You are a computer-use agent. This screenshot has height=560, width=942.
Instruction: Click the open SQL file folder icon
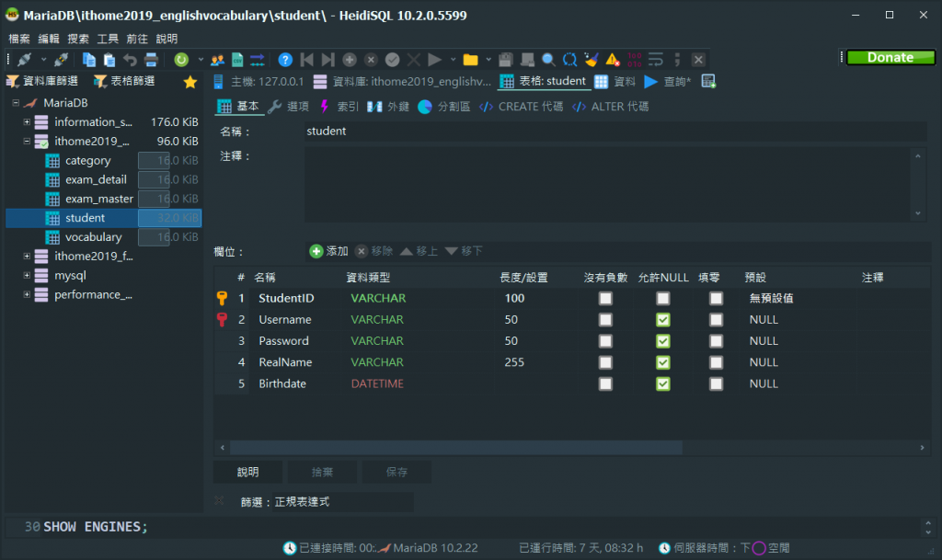pyautogui.click(x=470, y=60)
